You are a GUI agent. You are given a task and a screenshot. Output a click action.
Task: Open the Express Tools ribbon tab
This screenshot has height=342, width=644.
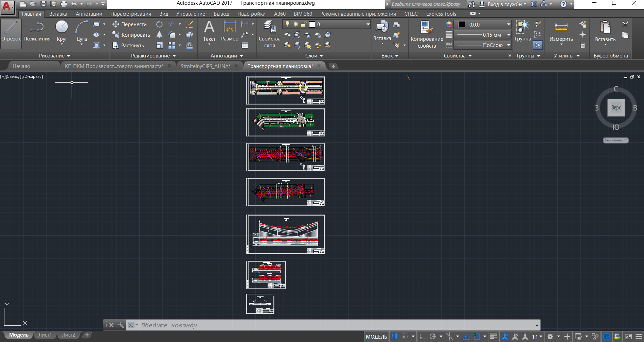coord(441,14)
